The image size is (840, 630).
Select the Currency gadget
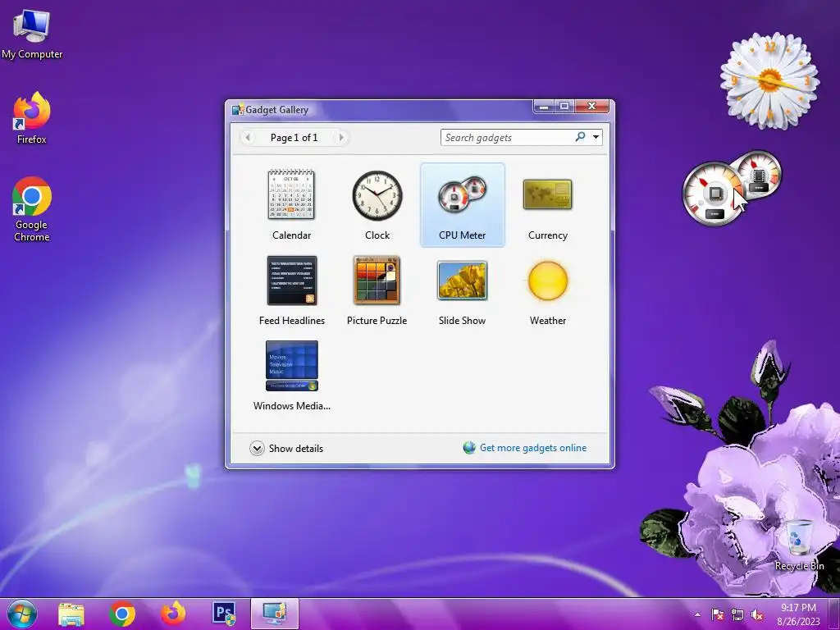tap(547, 204)
